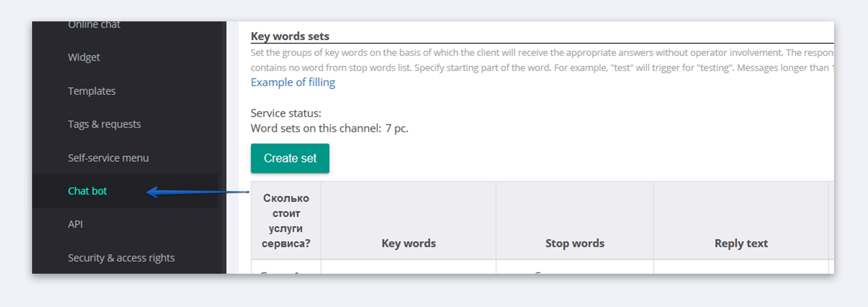This screenshot has width=868, height=307.
Task: Open the Online chat sidebar item
Action: [x=94, y=24]
